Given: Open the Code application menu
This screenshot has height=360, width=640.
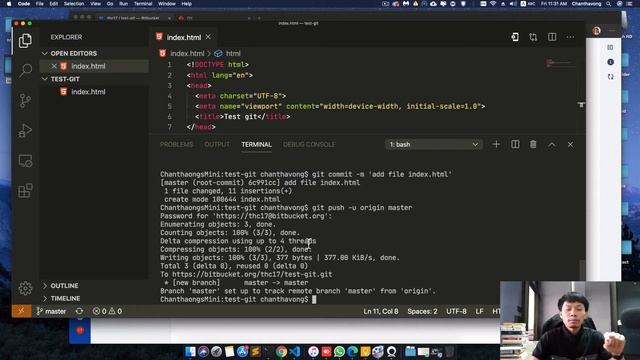Looking at the screenshot, I should click(x=24, y=4).
